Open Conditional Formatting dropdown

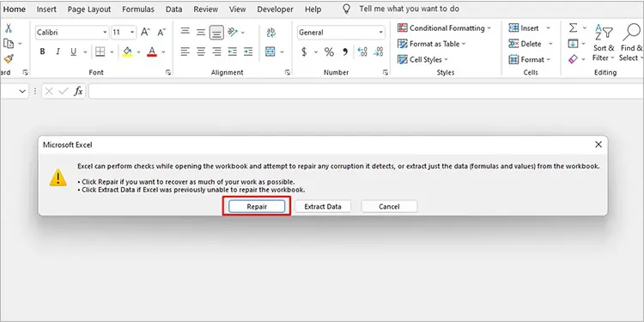click(445, 28)
